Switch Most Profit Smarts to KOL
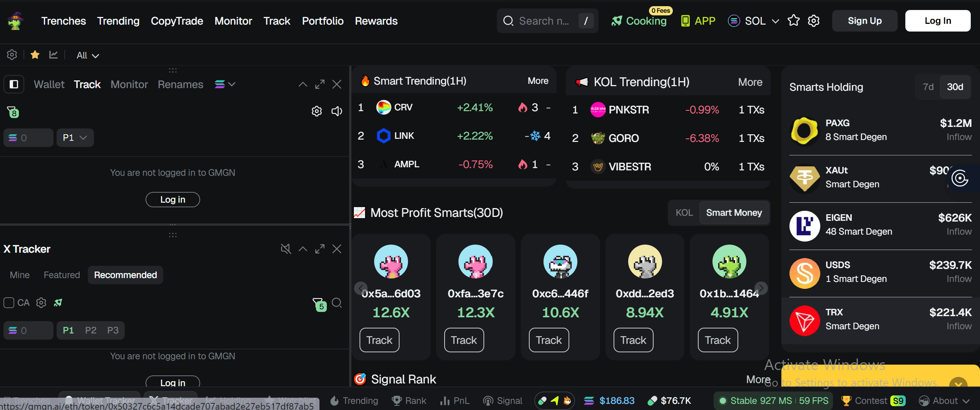Screen dimensions: 980x410 pos(684,212)
